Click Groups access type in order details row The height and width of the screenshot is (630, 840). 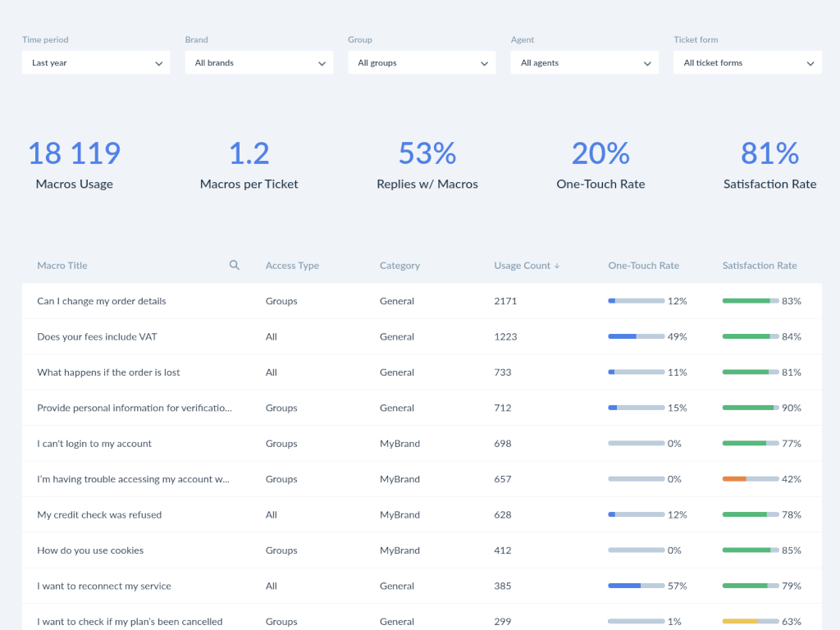point(281,301)
